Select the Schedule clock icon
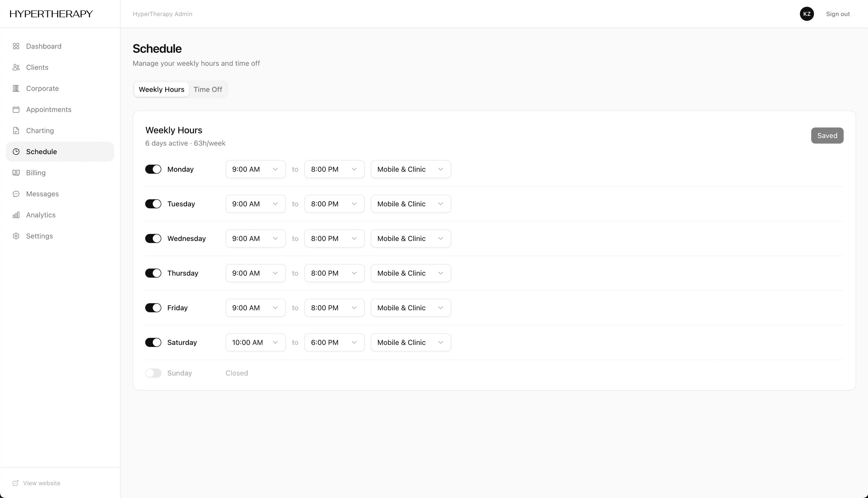The image size is (868, 498). click(16, 152)
